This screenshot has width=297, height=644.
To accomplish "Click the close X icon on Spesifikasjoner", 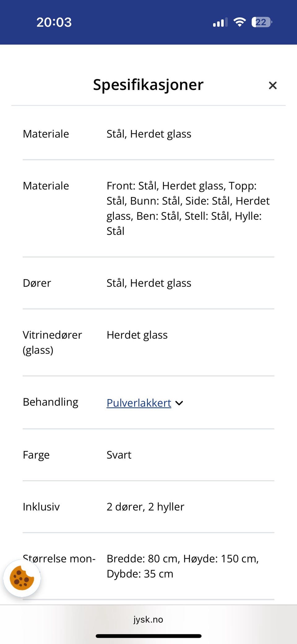I will pyautogui.click(x=273, y=85).
